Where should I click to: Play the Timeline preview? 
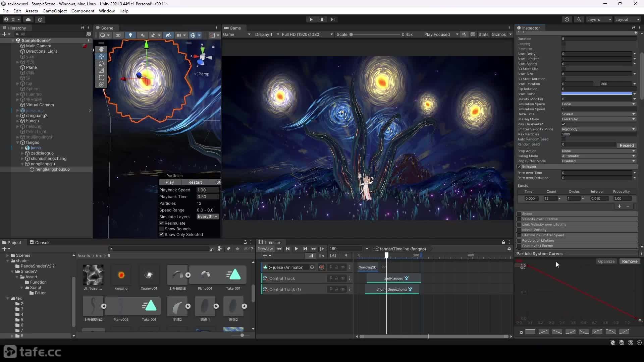click(x=296, y=249)
